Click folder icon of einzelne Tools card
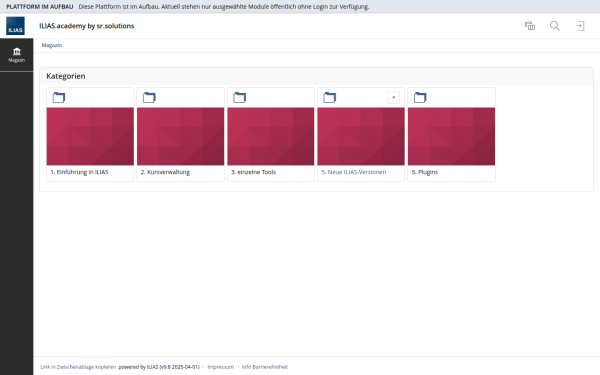 240,98
